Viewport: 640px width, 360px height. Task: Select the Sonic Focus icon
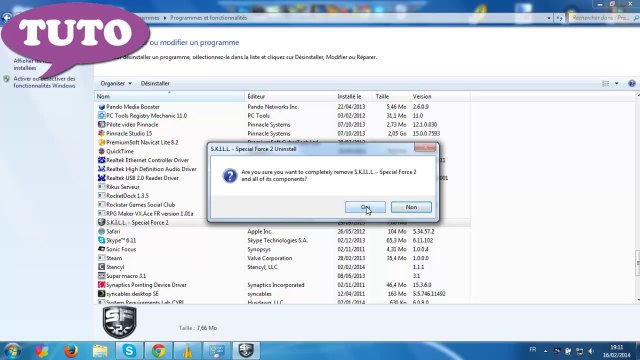pos(102,249)
